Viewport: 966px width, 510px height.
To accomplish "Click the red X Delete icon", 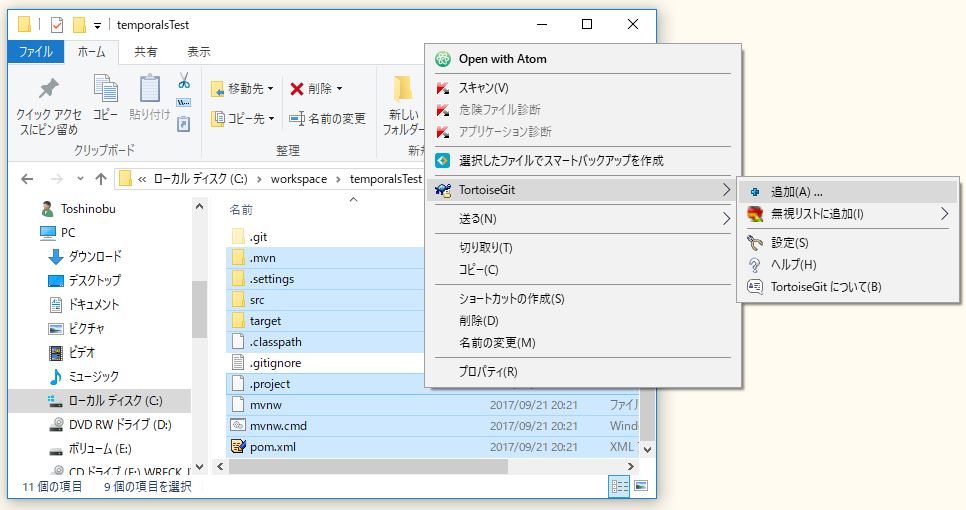I will click(x=297, y=89).
